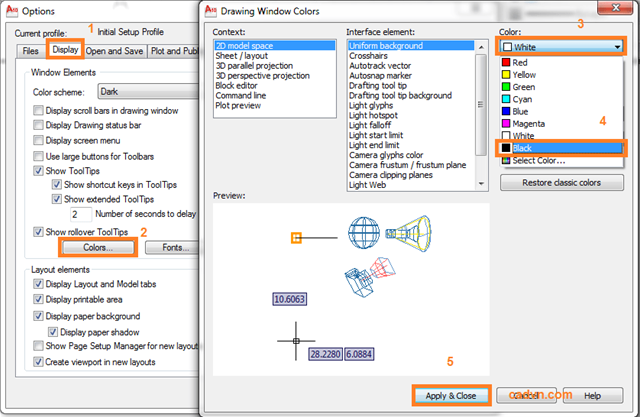The image size is (640, 417).
Task: Choose Autosnap marker element
Action: pos(411,75)
